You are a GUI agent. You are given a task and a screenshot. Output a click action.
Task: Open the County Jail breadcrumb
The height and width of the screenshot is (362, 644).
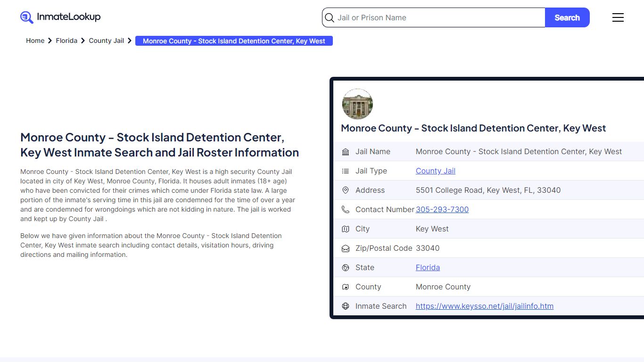click(x=107, y=41)
